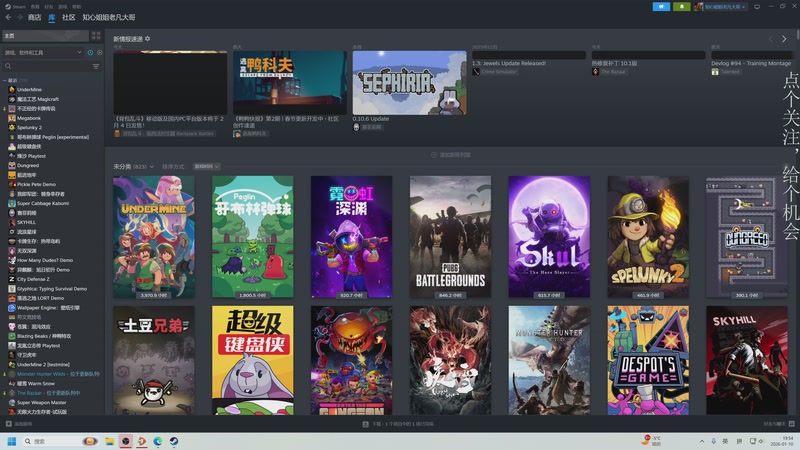Show next news items with right chevron

click(x=784, y=39)
